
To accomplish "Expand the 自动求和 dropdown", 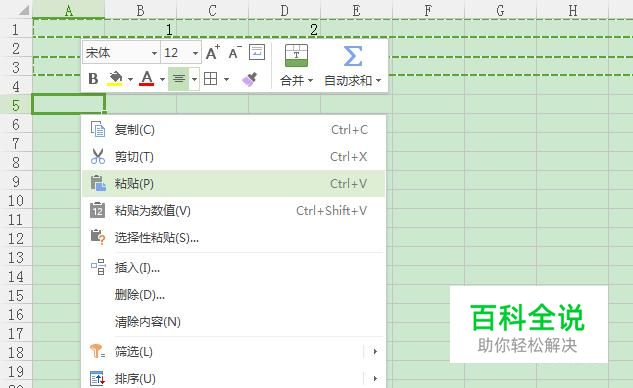I will [378, 81].
